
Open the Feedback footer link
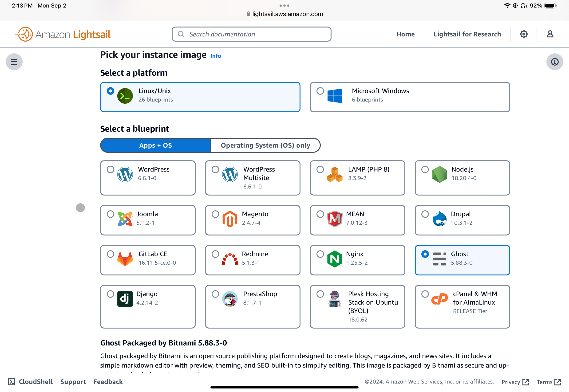[x=108, y=382]
